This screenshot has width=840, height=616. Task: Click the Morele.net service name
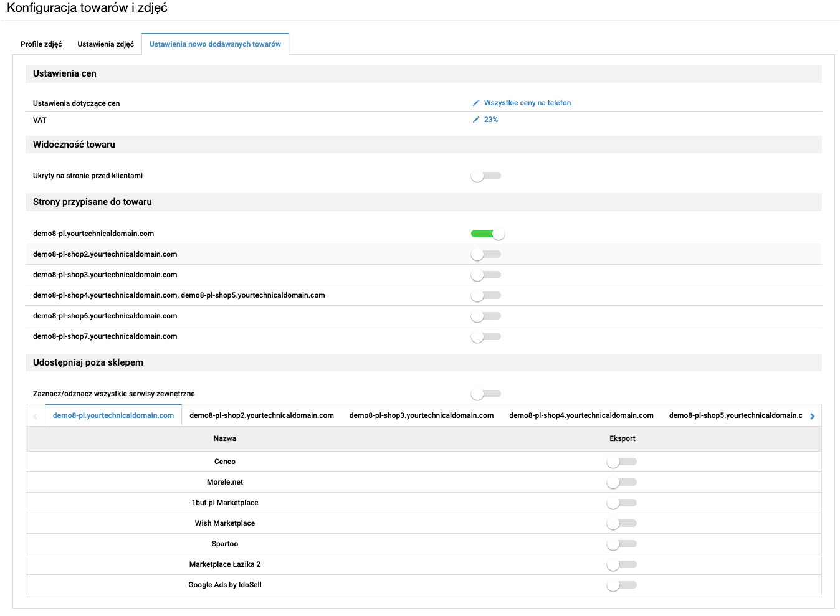click(x=225, y=482)
